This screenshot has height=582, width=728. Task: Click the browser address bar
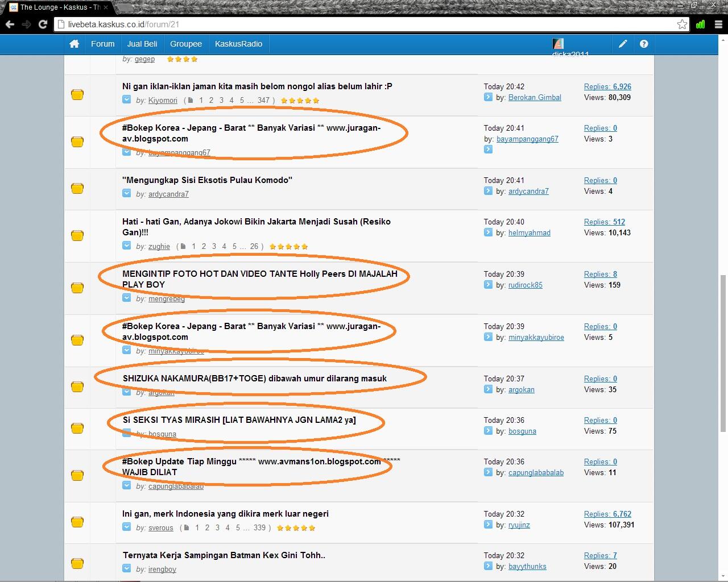(x=364, y=24)
